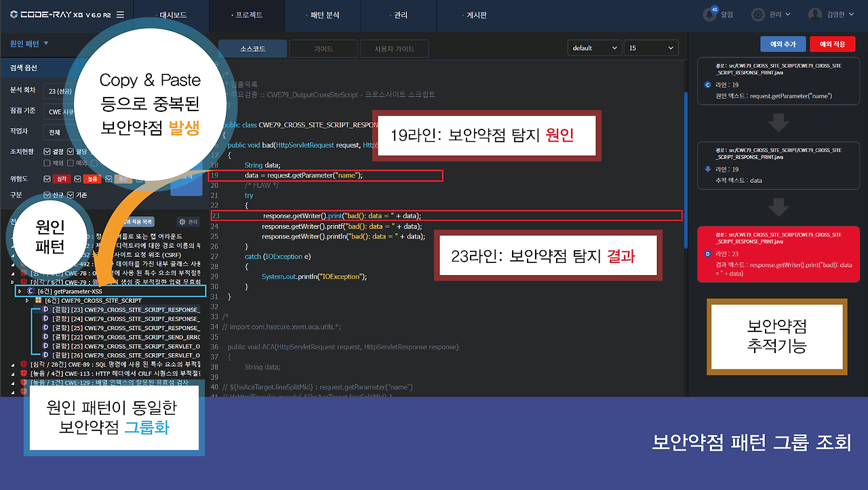
Task: Click the folder icon of CWE79_CROSS_SITE_SCRIPT row
Action: point(39,300)
